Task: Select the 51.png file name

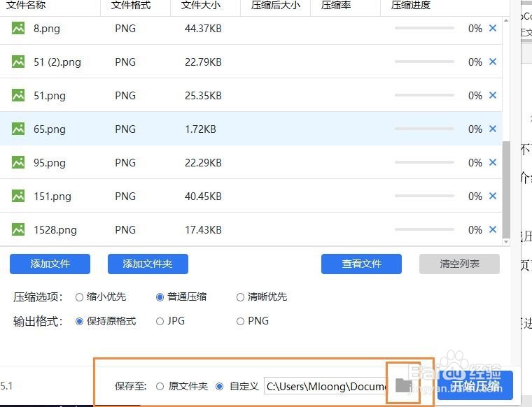Action: pyautogui.click(x=50, y=96)
